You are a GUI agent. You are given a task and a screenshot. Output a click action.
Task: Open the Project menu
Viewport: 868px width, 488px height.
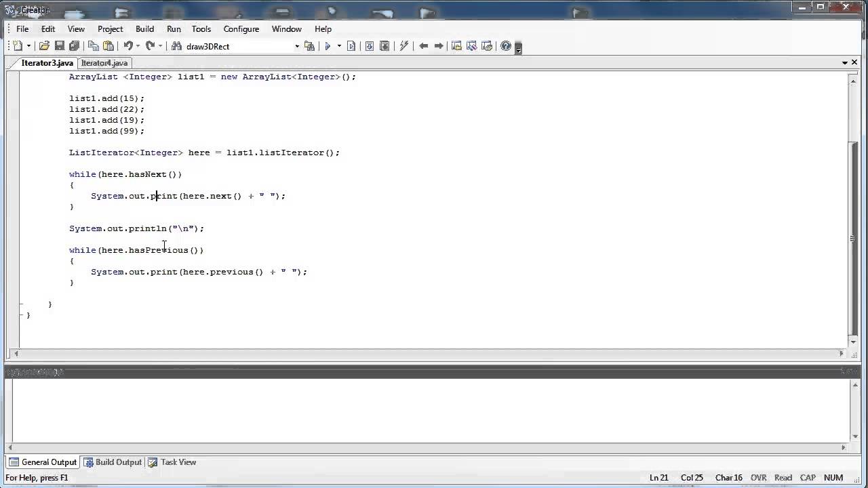[x=110, y=29]
